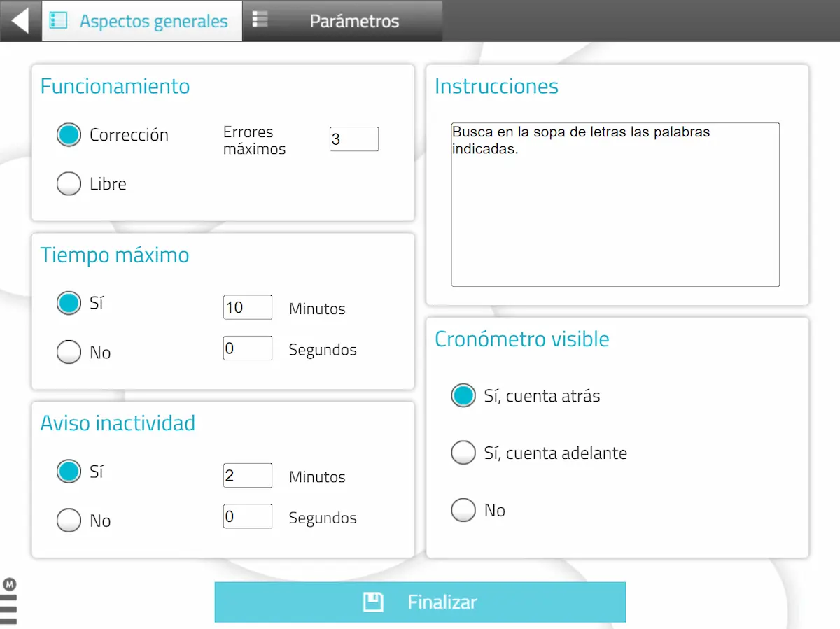Click the Finalizar button
840x629 pixels.
[420, 602]
